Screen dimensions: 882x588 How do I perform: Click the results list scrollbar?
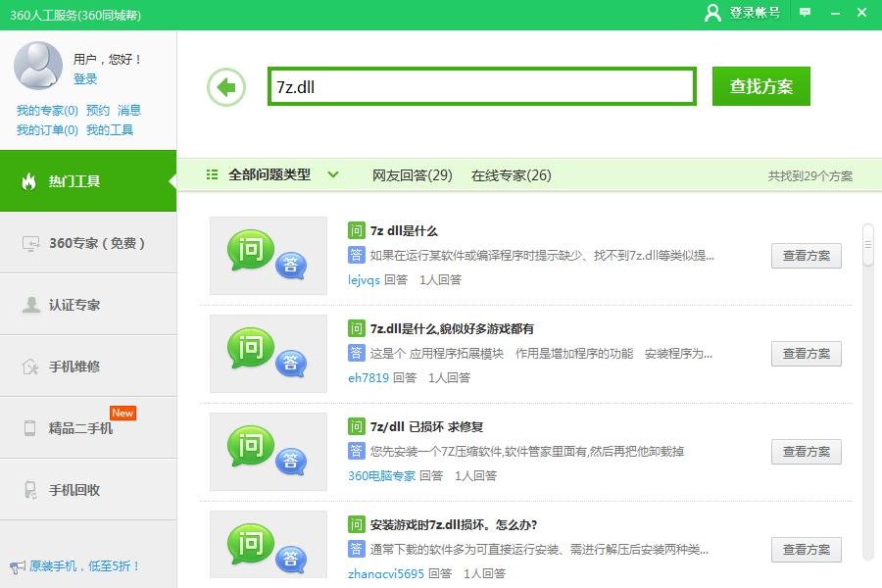click(866, 240)
